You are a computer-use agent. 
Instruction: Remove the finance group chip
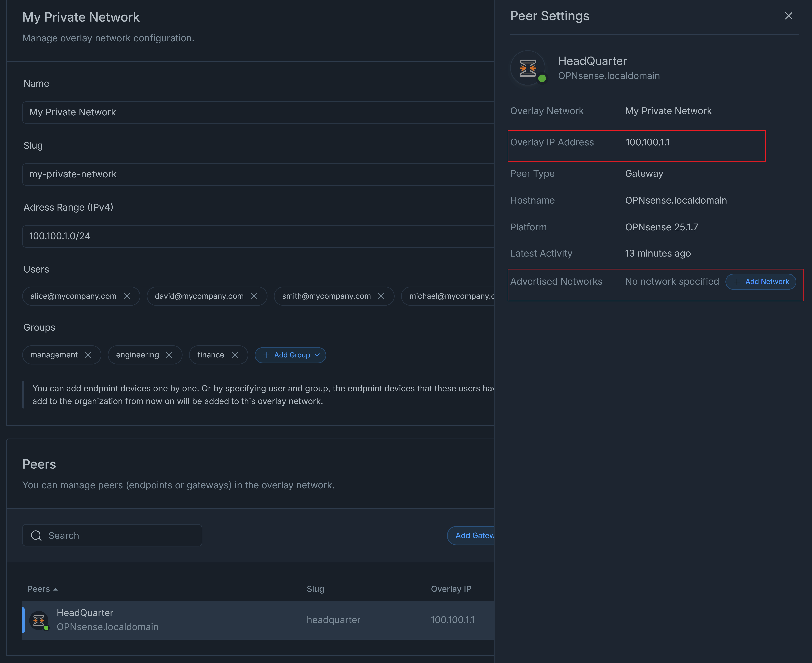tap(235, 355)
